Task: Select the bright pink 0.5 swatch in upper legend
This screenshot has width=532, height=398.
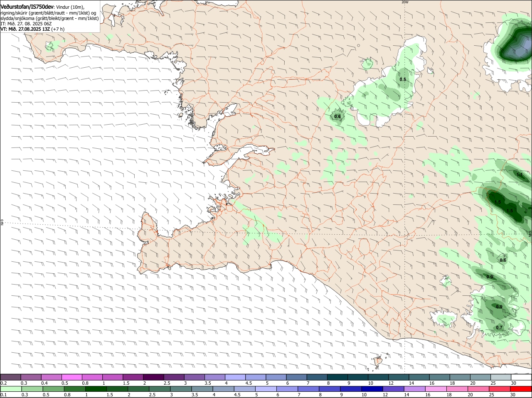Action: 71,377
